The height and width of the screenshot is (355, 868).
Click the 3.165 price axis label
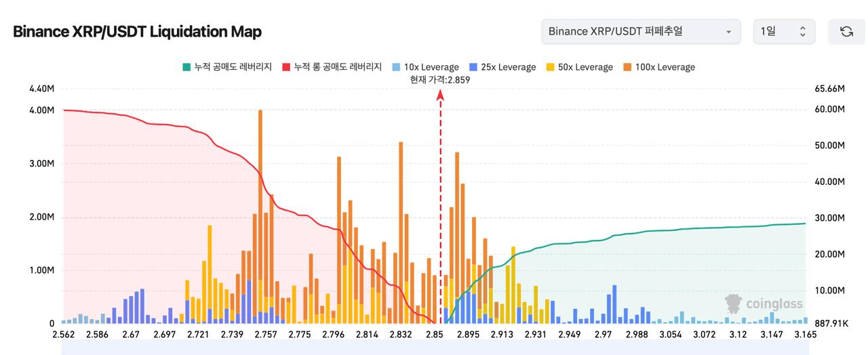pos(806,334)
